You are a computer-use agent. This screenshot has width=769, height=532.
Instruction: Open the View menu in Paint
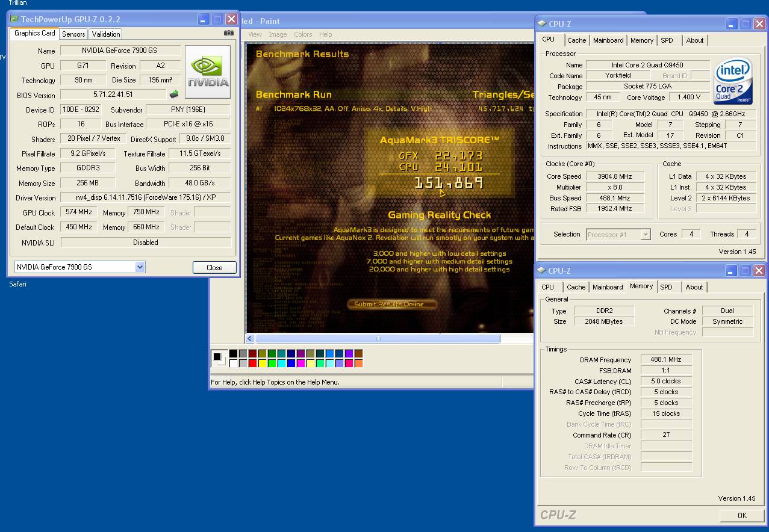coord(255,34)
